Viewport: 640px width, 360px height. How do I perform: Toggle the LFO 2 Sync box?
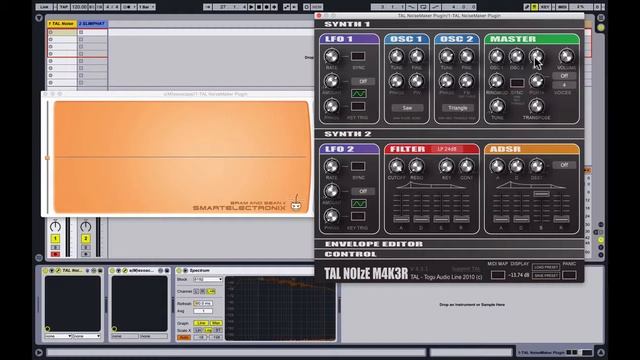[358, 167]
